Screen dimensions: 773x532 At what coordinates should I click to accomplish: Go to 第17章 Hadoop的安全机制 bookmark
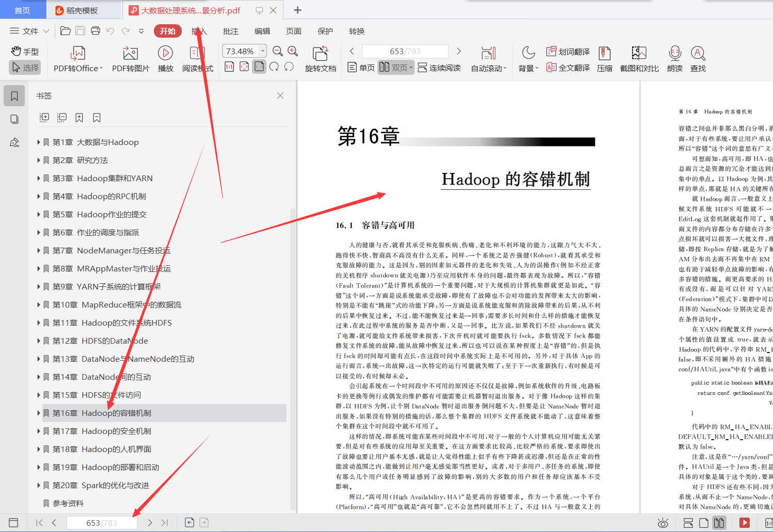[102, 431]
